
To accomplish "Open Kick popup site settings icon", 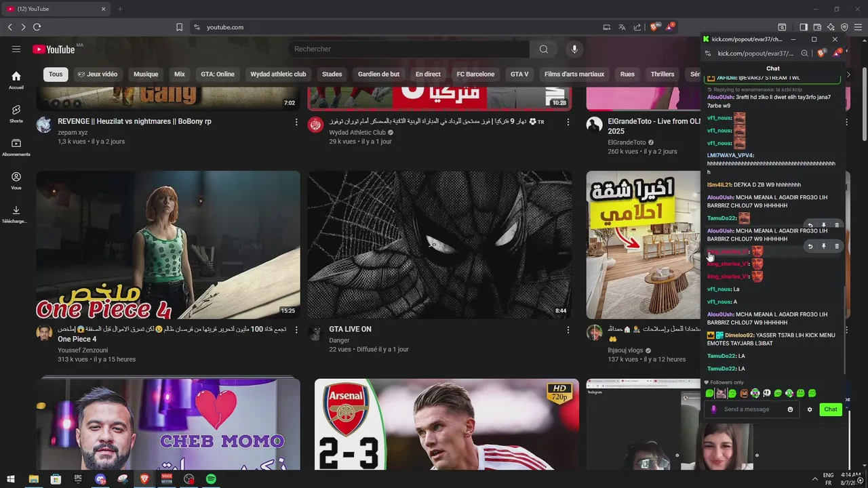I will (708, 54).
